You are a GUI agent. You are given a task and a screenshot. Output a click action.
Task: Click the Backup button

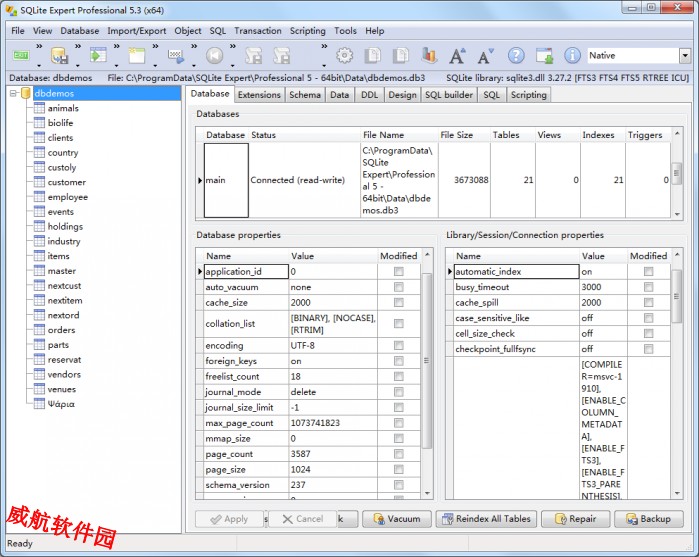(x=649, y=519)
